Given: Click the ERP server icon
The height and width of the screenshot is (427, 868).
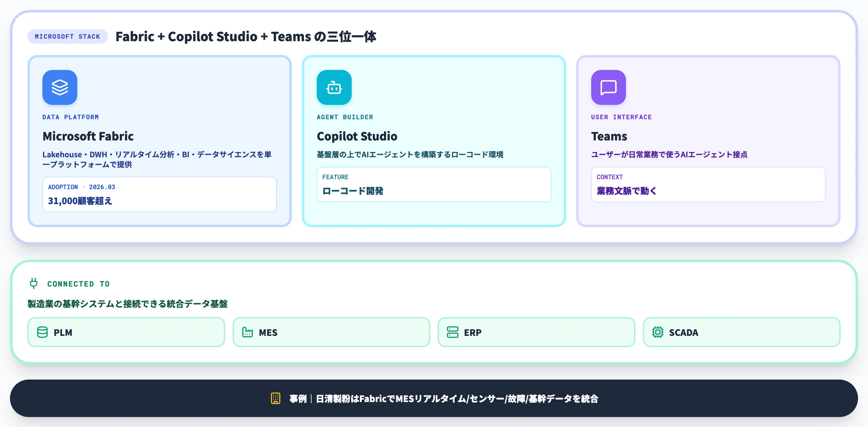Looking at the screenshot, I should point(452,332).
